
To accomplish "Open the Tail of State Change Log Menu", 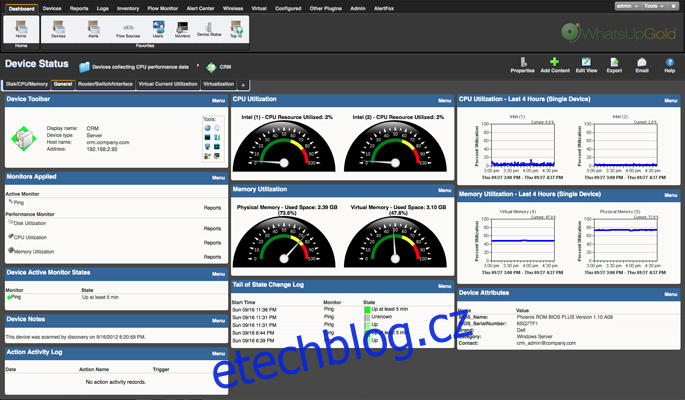I will [444, 286].
